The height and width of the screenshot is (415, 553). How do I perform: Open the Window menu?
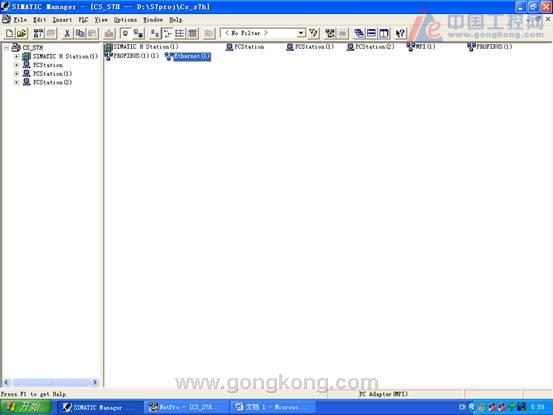pos(153,20)
